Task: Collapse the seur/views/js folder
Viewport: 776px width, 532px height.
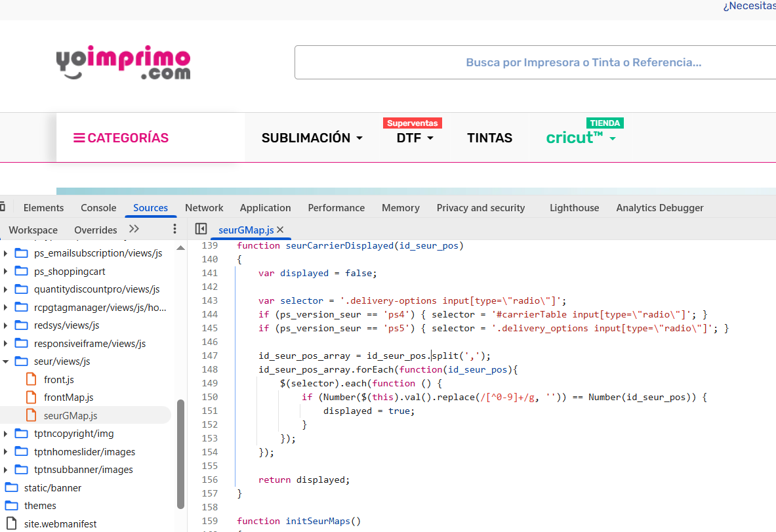Action: [x=6, y=361]
